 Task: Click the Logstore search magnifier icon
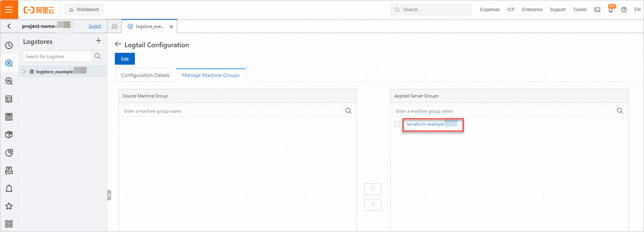pos(98,56)
